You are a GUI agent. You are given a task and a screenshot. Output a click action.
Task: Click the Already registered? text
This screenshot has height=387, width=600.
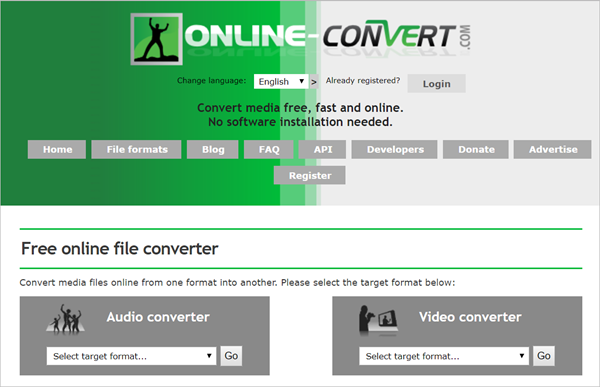[363, 80]
